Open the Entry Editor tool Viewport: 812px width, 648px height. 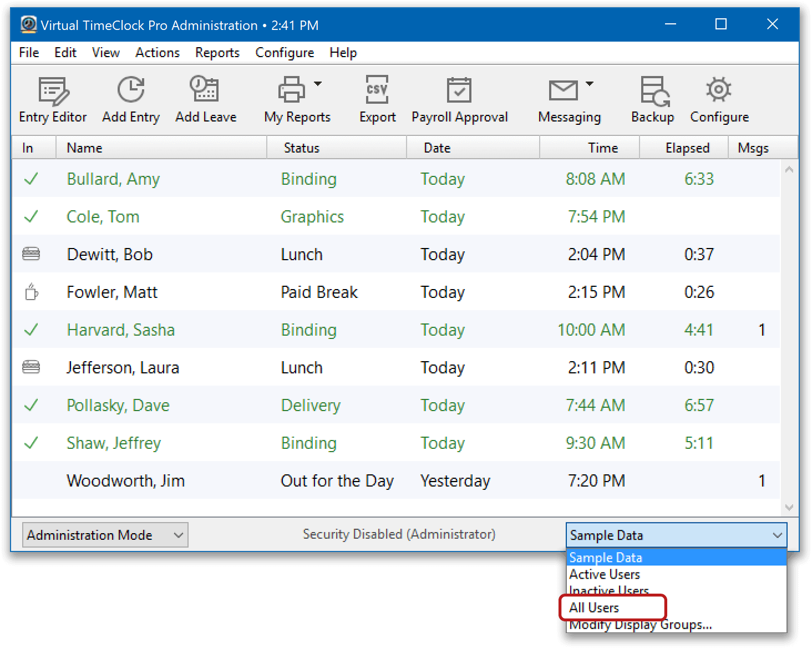click(52, 100)
